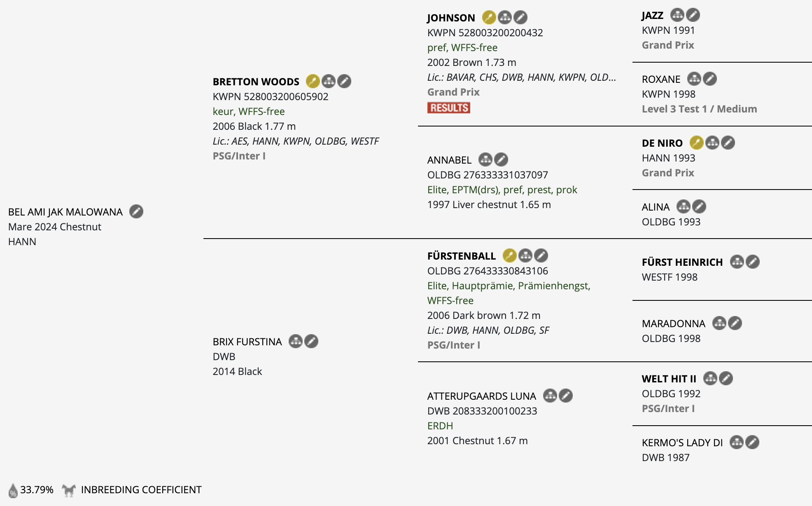Open the De Niro horse name link
The width and height of the screenshot is (812, 506).
click(x=662, y=143)
